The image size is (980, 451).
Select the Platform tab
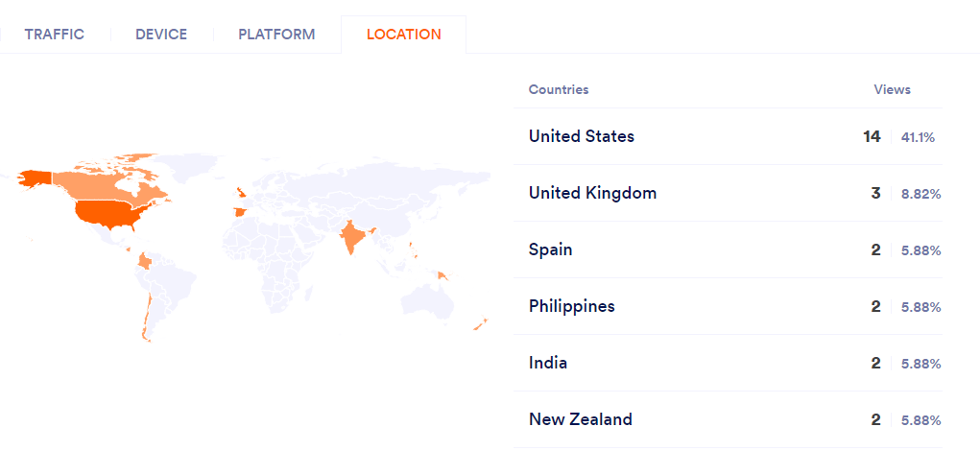point(276,35)
